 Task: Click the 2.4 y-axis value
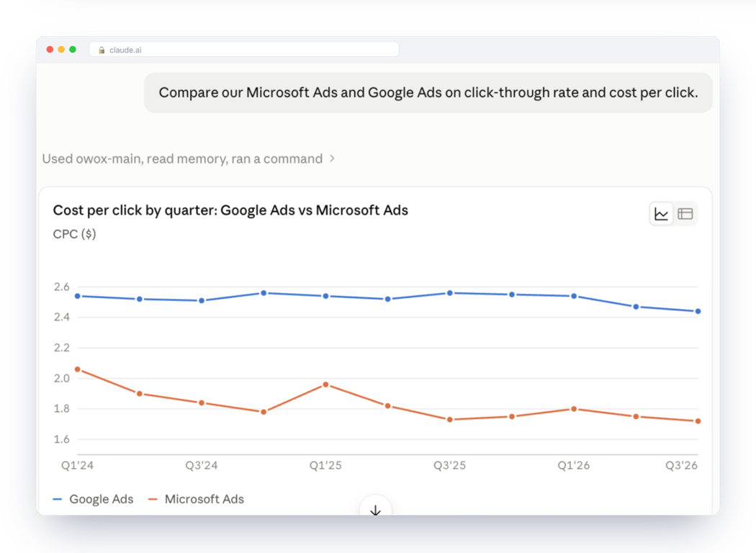point(62,318)
